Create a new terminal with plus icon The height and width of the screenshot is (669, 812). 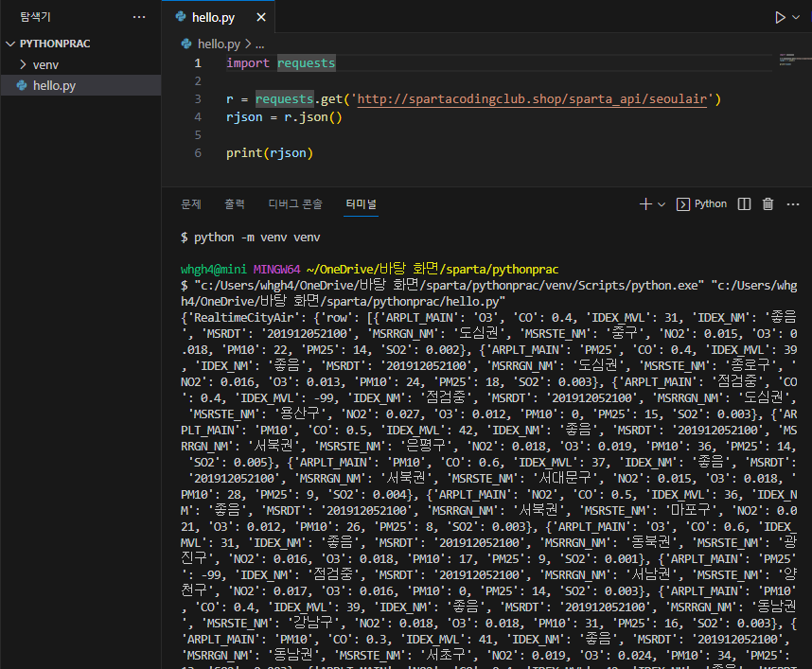click(645, 204)
